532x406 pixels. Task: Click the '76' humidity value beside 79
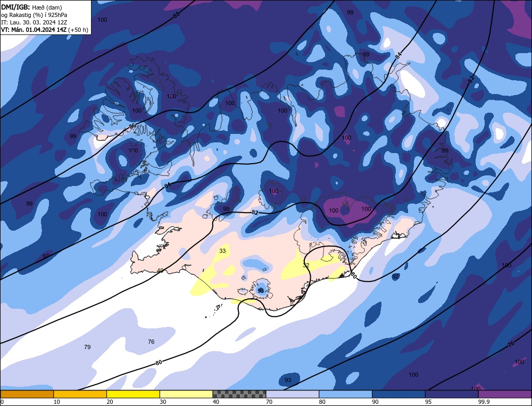point(151,342)
